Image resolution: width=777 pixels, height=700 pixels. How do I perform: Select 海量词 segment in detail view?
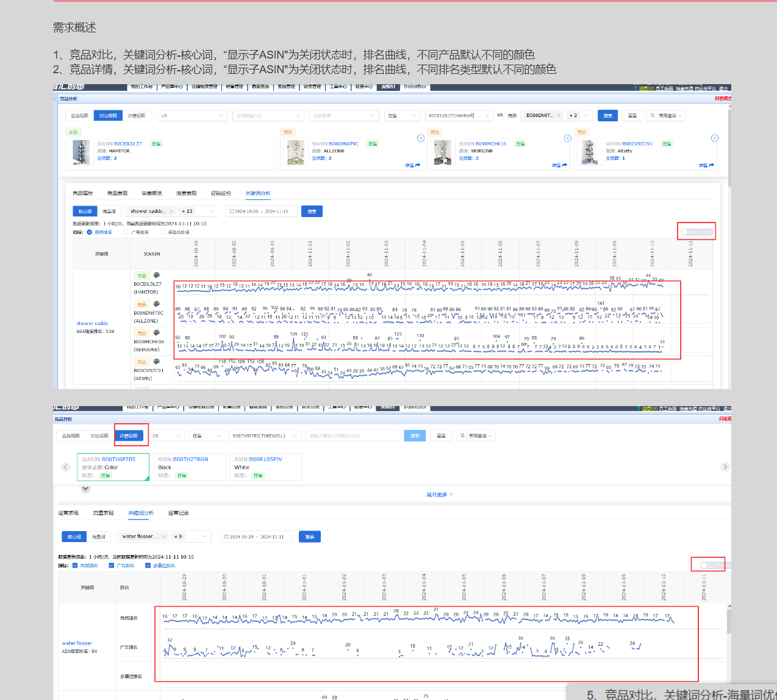98,537
